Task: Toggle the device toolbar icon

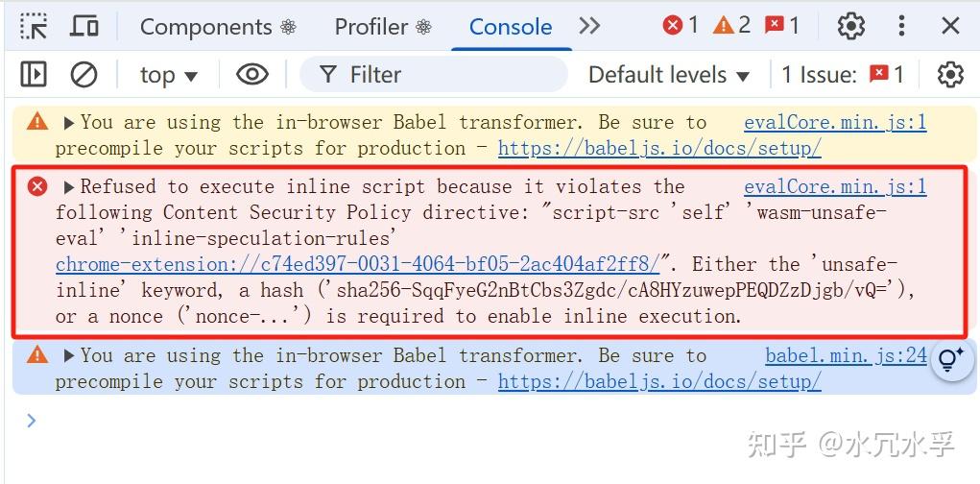Action: pyautogui.click(x=84, y=26)
